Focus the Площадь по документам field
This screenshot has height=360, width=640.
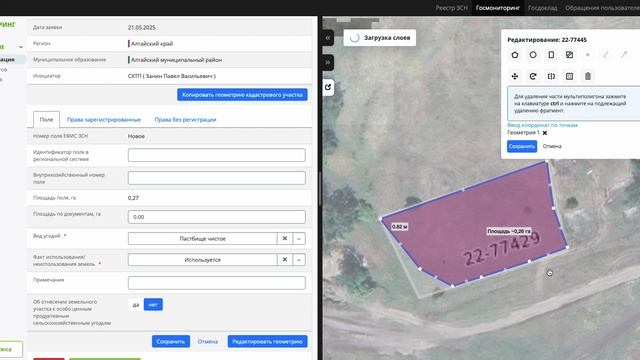217,217
